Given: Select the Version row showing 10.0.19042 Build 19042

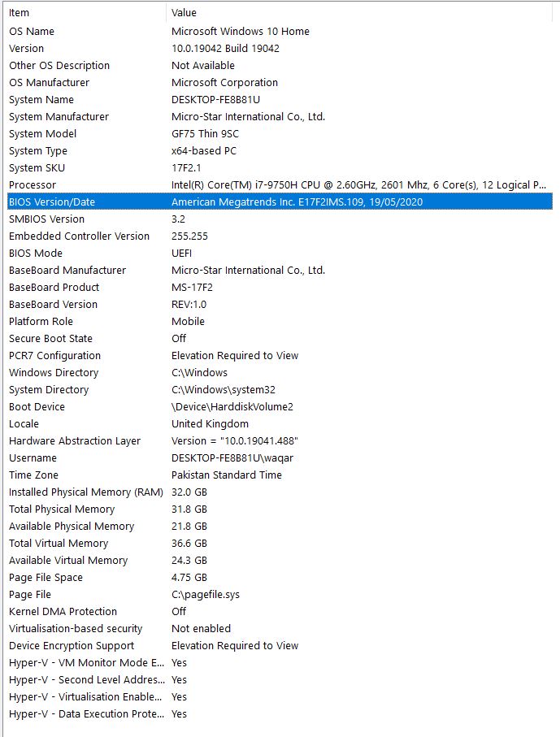Looking at the screenshot, I should tap(280, 49).
